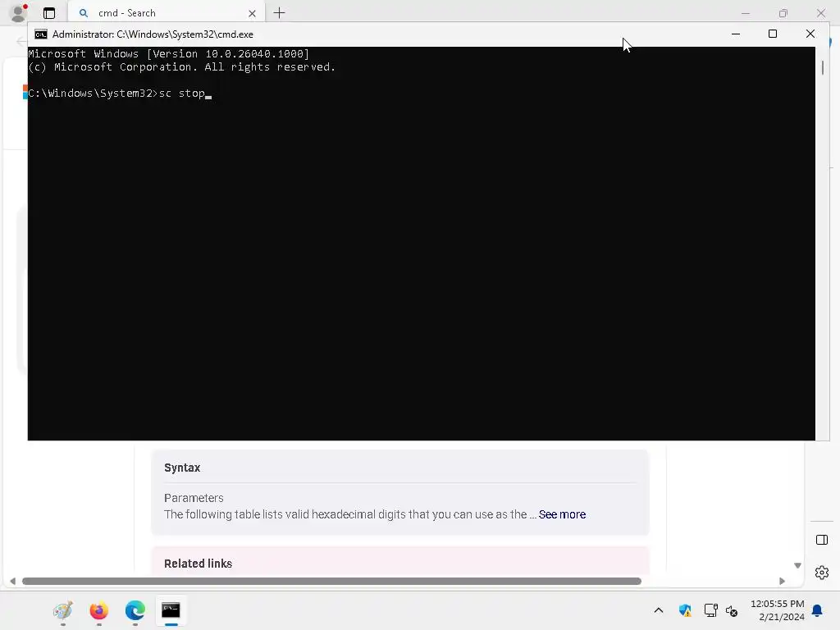Click the cmd window vertical scrollbar thumb

tap(822, 68)
